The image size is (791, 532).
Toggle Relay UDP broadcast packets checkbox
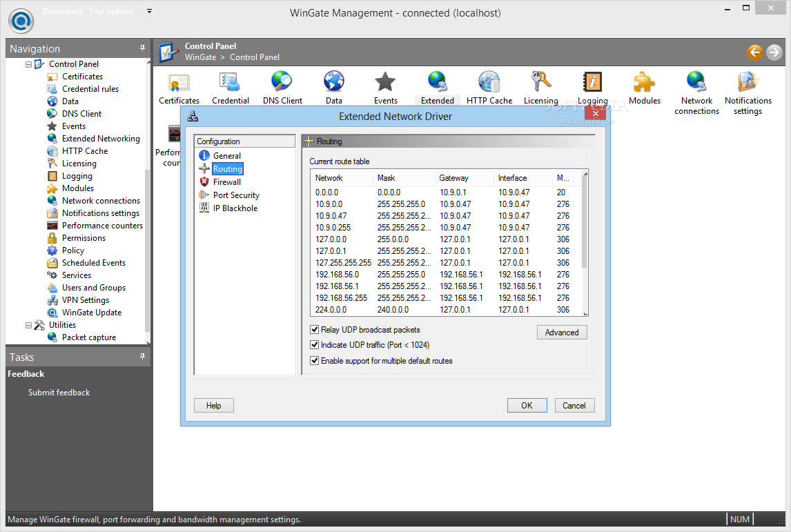[314, 330]
